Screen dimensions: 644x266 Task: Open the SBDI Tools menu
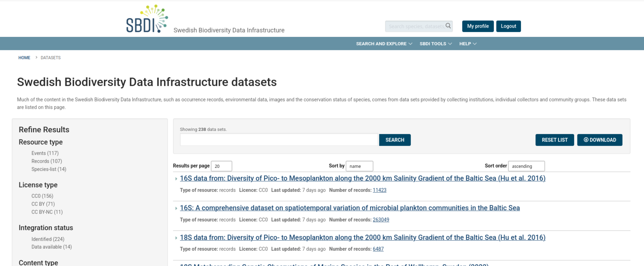coord(435,44)
